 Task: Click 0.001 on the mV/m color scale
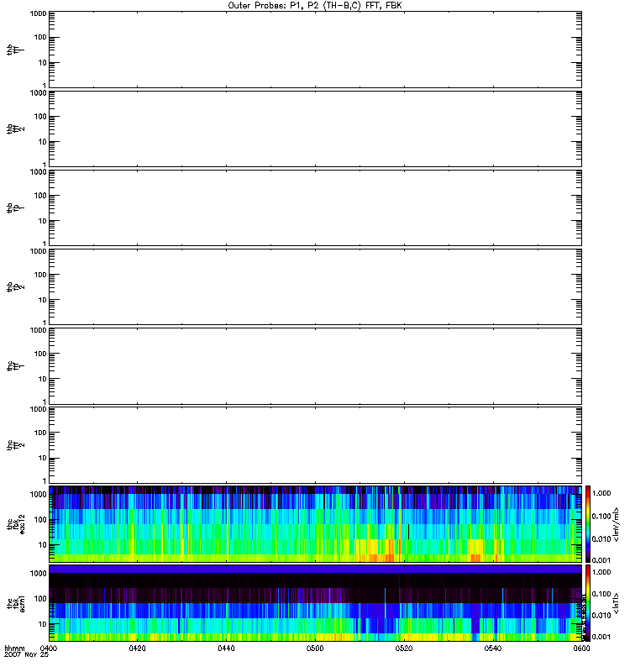[x=601, y=560]
